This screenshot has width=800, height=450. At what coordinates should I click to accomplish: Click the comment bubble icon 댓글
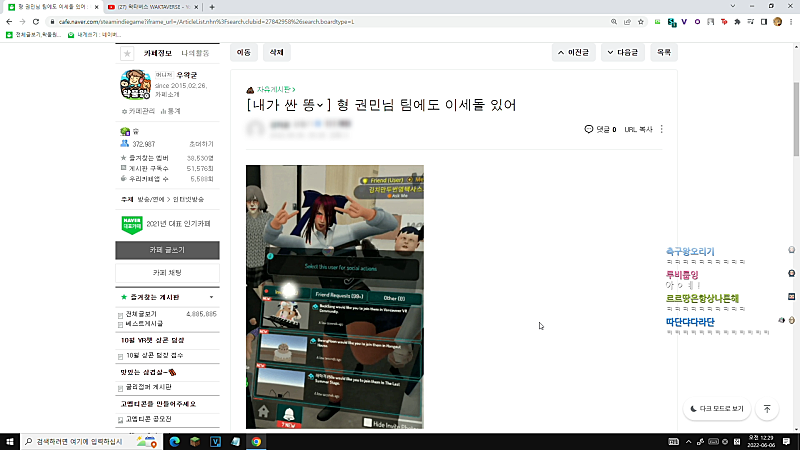589,129
